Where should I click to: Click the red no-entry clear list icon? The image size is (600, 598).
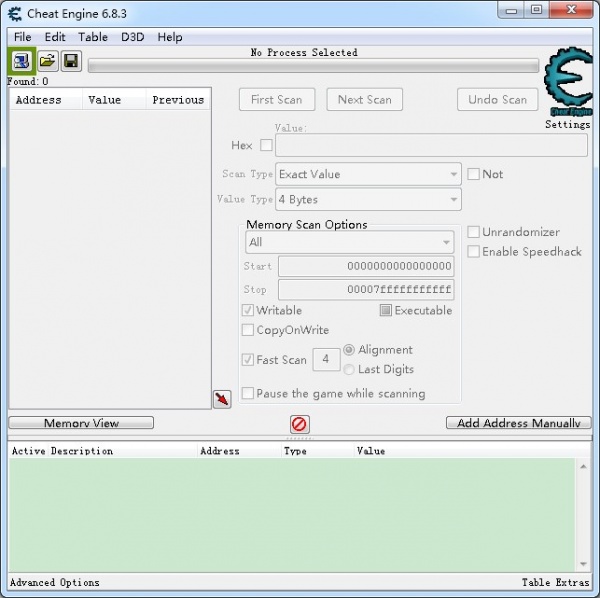click(299, 424)
